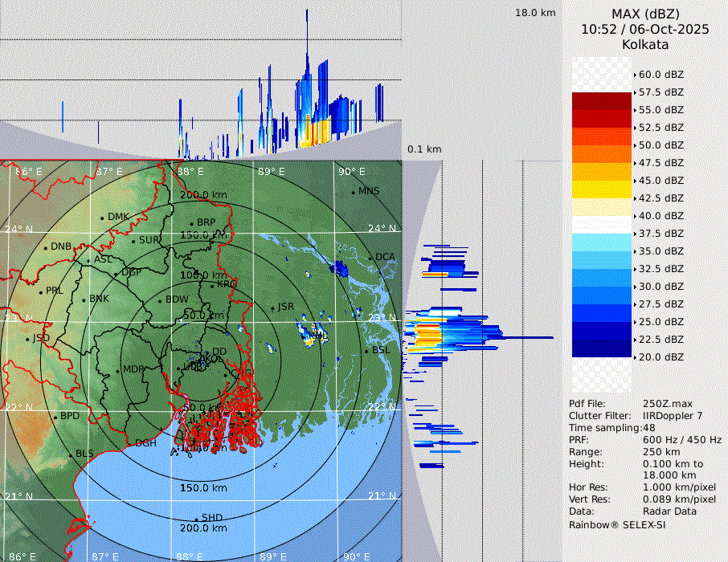Select the 10:52 / 06-Oct-2025 timestamp

point(644,29)
